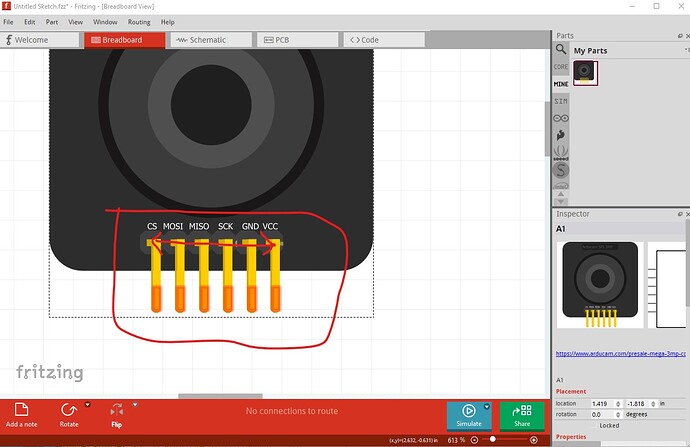Click the Add a note button

22,415
